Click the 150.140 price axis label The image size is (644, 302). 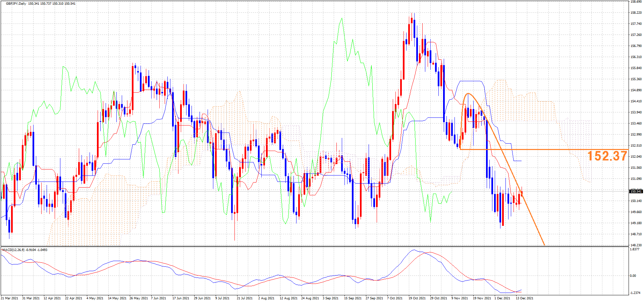pos(636,201)
